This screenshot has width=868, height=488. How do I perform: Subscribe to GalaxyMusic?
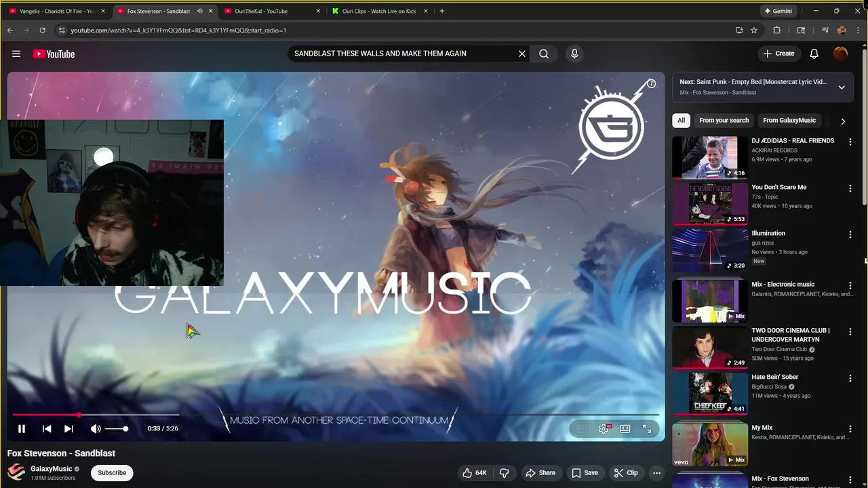pyautogui.click(x=112, y=472)
